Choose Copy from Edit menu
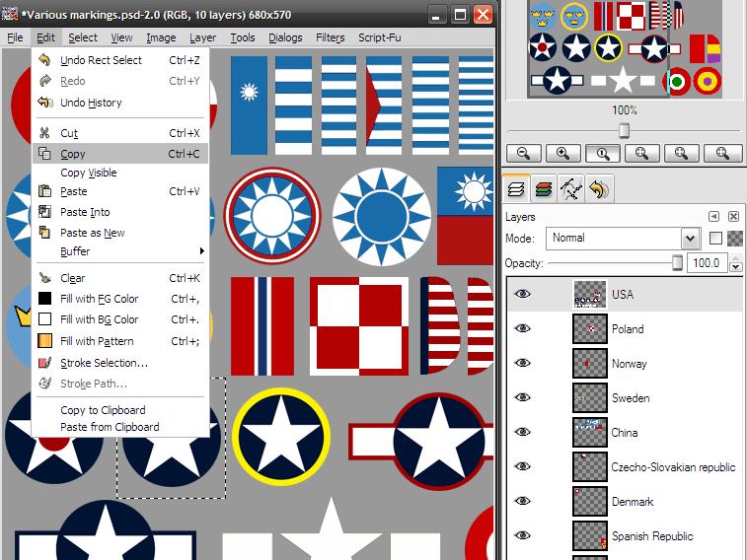This screenshot has width=747, height=560. tap(120, 154)
